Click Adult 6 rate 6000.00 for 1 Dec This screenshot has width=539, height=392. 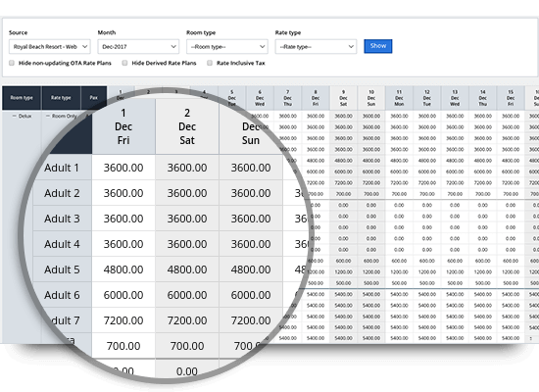point(123,295)
